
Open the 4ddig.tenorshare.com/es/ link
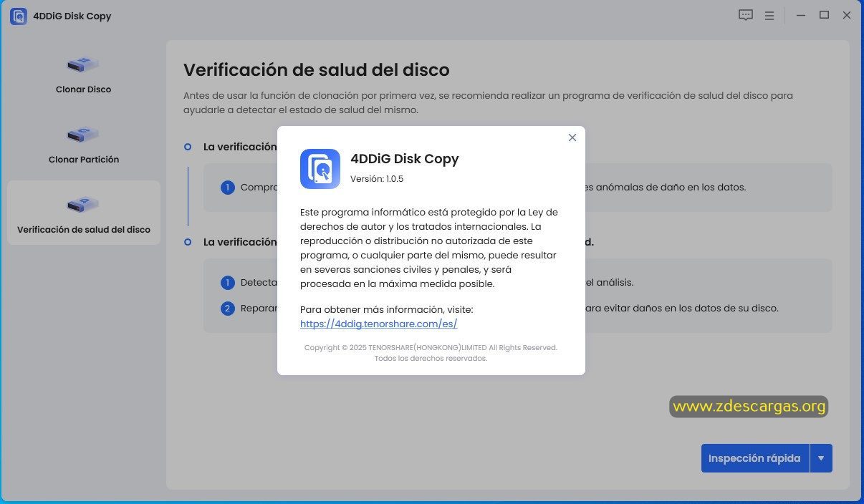click(x=378, y=324)
